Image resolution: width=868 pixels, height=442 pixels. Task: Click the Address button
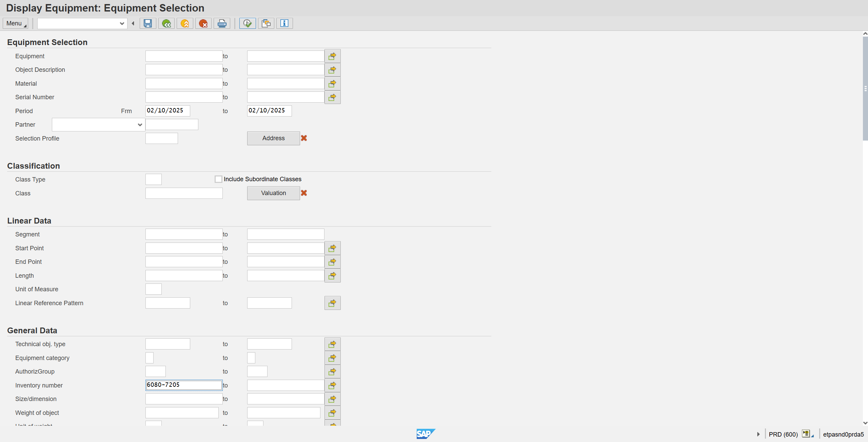274,138
